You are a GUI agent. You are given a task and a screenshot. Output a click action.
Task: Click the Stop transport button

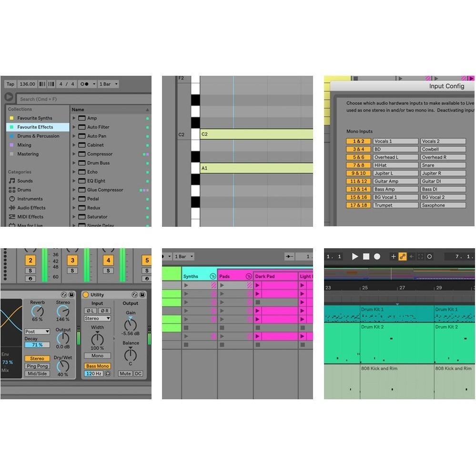[366, 256]
